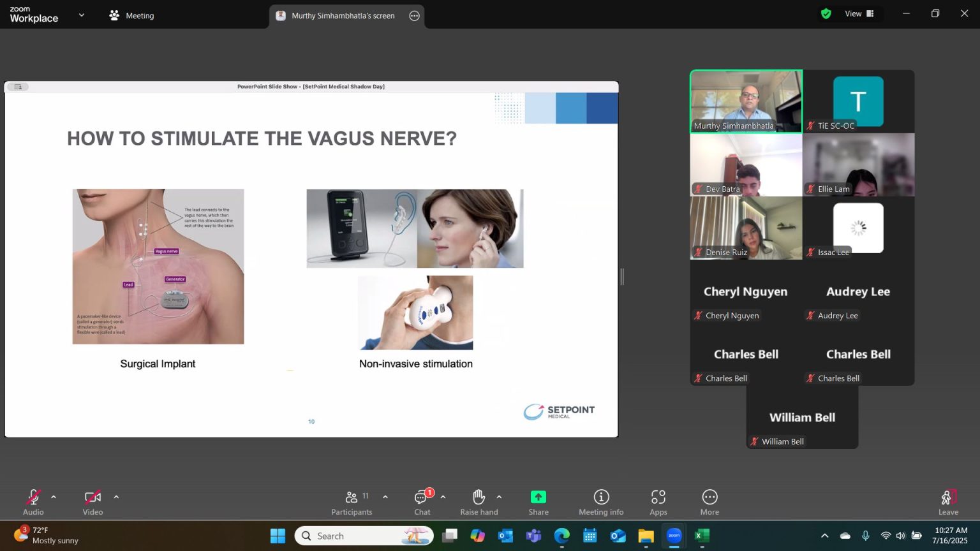Viewport: 980px width, 551px height.
Task: Open the Zoom Workplace dropdown
Action: pos(80,14)
